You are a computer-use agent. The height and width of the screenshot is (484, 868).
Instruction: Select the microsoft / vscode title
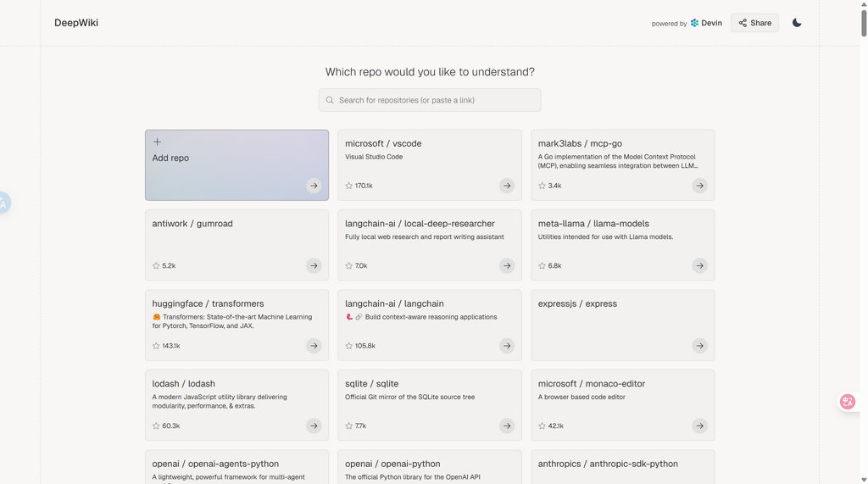click(383, 143)
